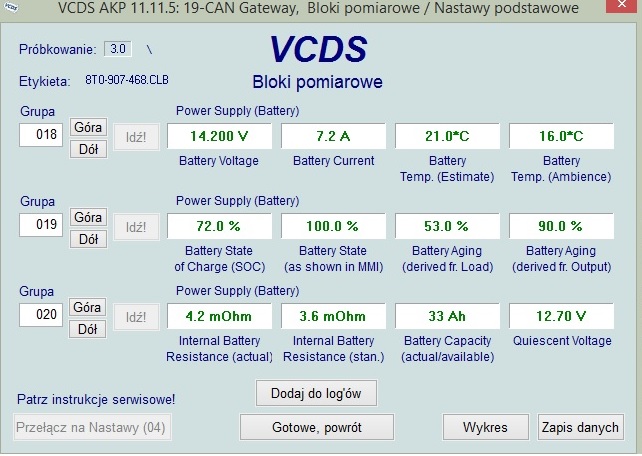Viewport: 642px width, 456px height.
Task: Click Battery Capacity (actual/available) label
Action: pyautogui.click(x=448, y=349)
